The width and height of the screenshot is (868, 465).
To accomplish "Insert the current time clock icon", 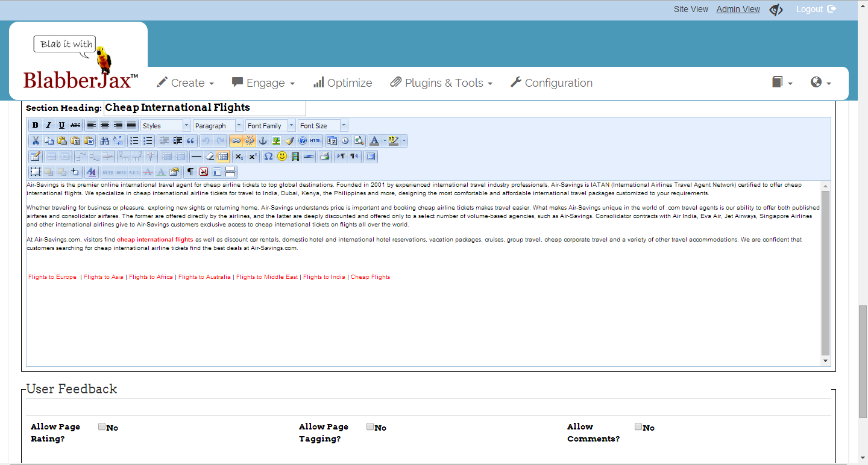I will pyautogui.click(x=345, y=141).
